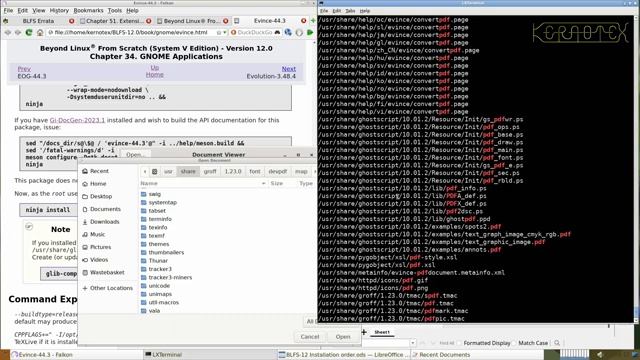Go to Downloads in file dialog sidebar

point(104,222)
